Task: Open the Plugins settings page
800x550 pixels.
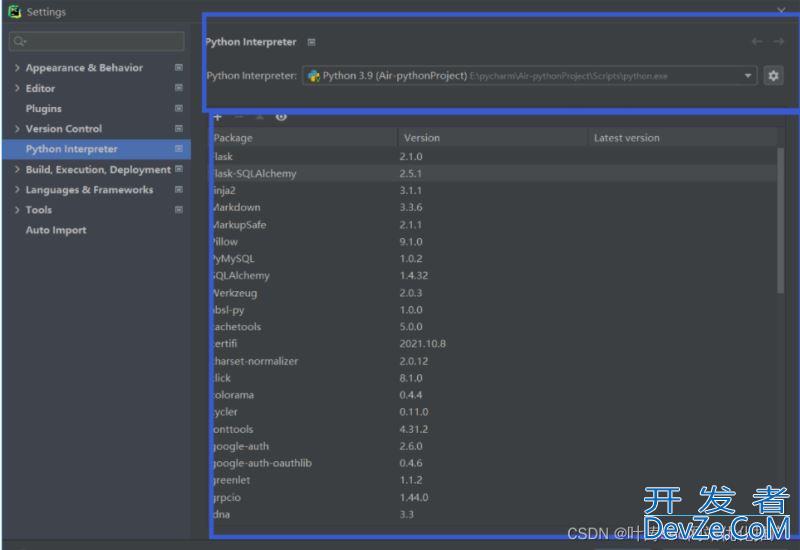Action: tap(44, 109)
